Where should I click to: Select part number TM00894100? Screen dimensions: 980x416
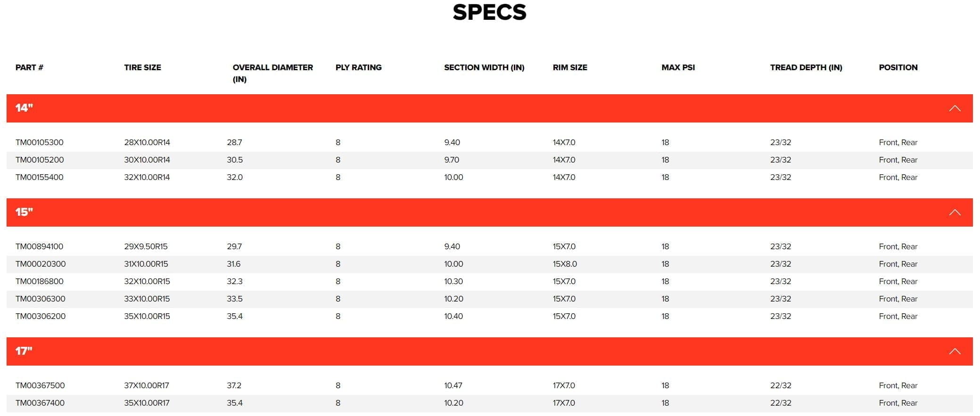tap(40, 246)
